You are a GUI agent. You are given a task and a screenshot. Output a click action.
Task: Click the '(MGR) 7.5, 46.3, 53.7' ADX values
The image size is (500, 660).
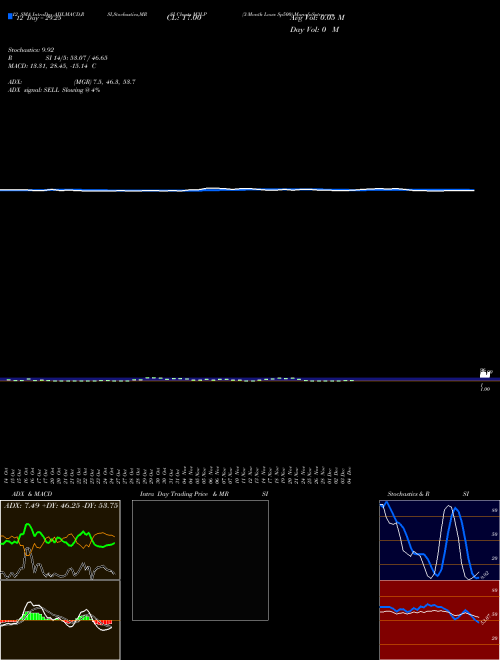[105, 82]
